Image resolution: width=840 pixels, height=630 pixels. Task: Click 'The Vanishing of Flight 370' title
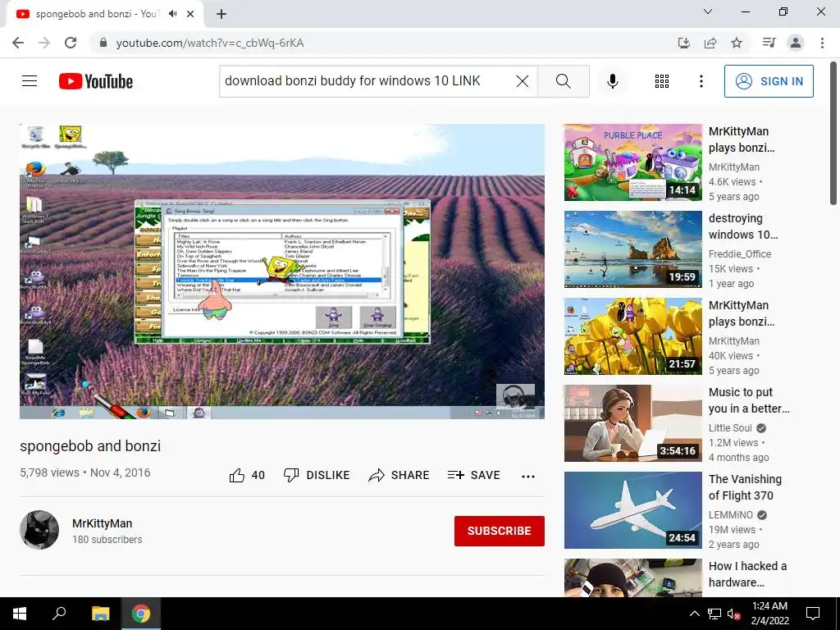[745, 487]
